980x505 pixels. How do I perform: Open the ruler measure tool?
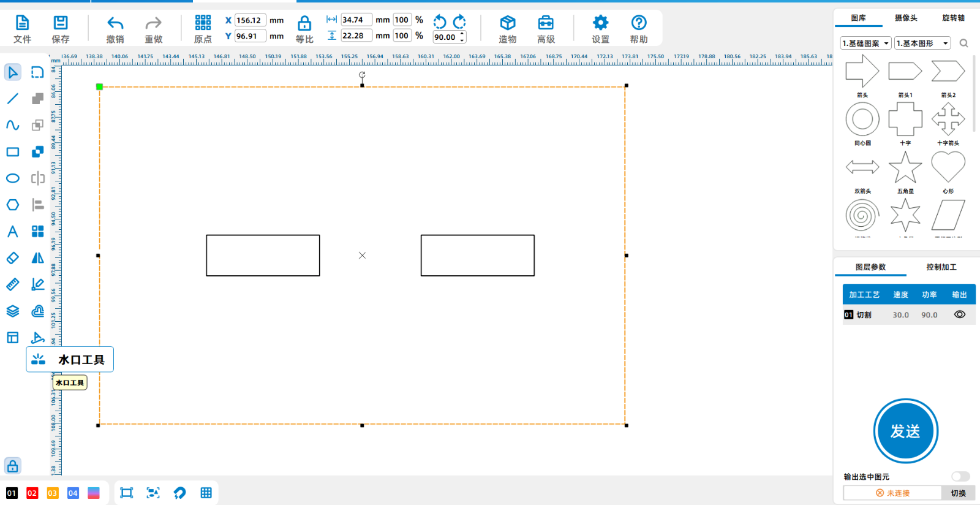click(x=13, y=284)
